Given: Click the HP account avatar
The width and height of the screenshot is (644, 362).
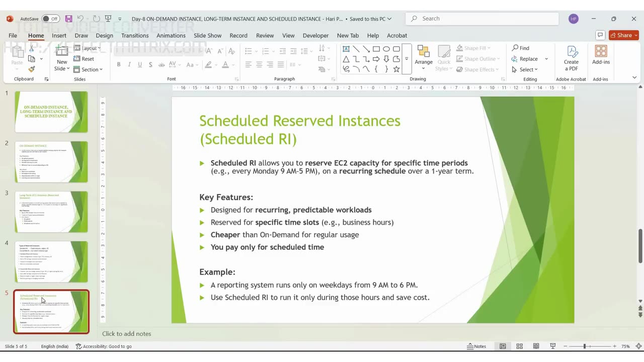Looking at the screenshot, I should coord(574,19).
